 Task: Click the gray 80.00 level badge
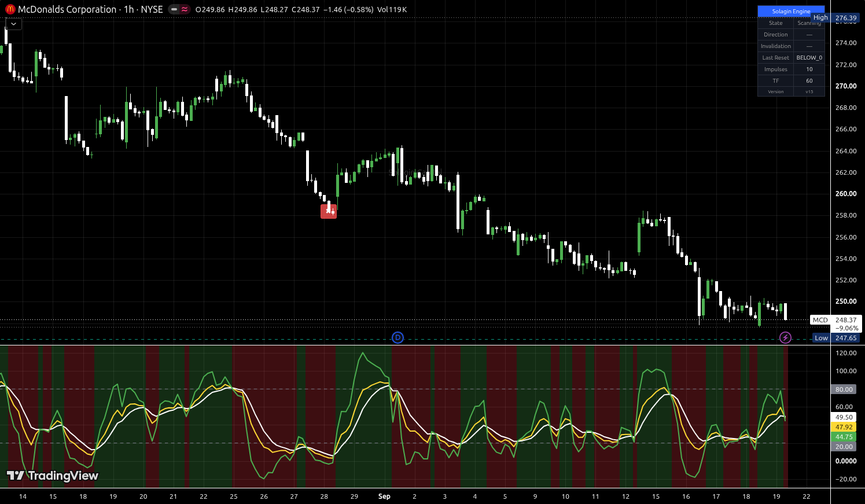(844, 389)
